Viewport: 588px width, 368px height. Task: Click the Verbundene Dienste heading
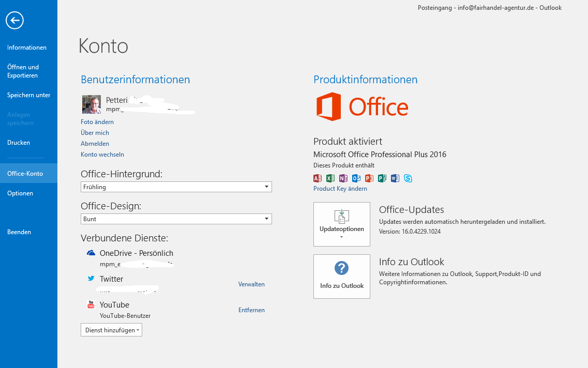coord(125,238)
